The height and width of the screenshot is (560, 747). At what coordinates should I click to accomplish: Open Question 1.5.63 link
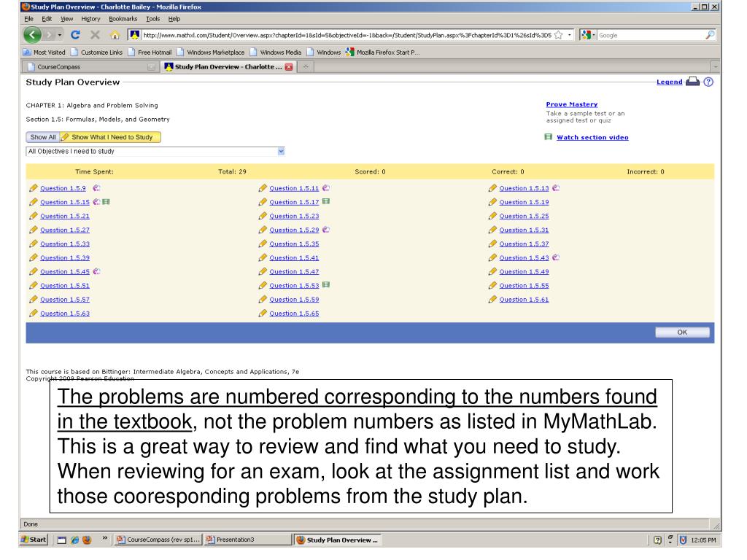point(65,314)
